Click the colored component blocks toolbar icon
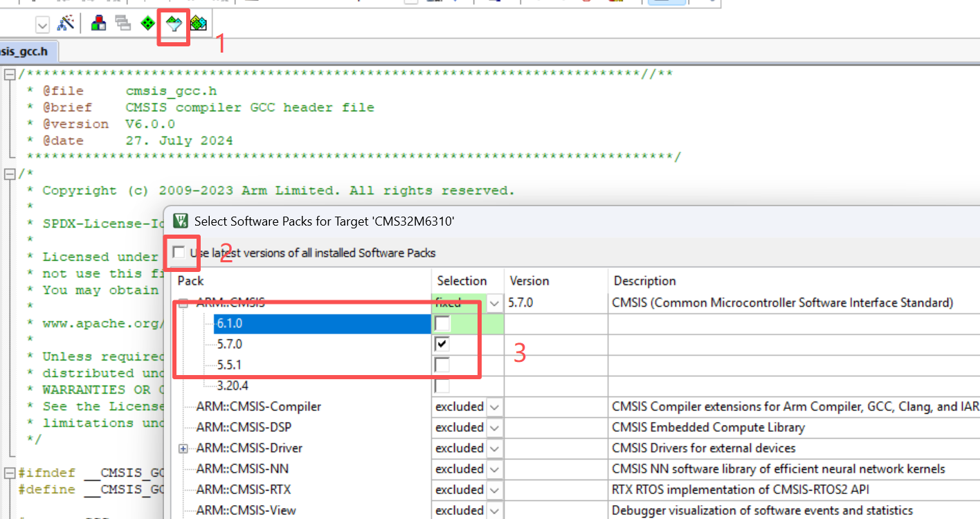 (x=98, y=23)
